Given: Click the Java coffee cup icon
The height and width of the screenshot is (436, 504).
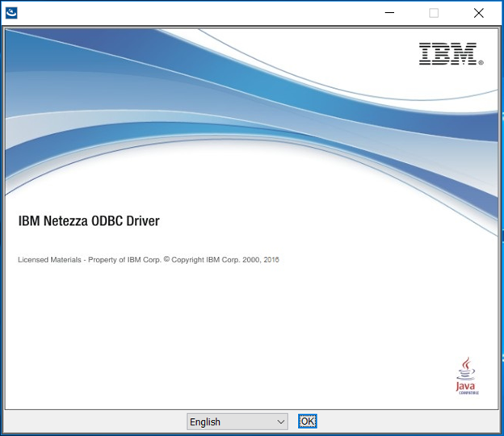Looking at the screenshot, I should (466, 369).
